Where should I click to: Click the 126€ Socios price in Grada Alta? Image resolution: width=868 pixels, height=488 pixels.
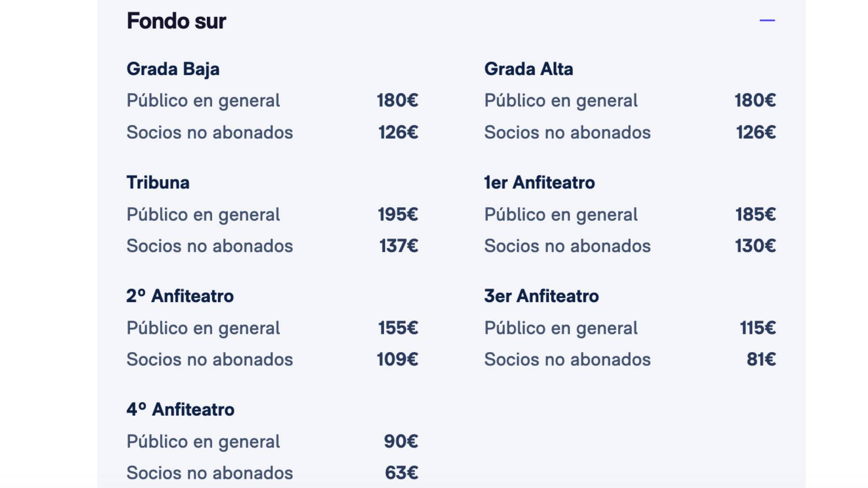757,132
